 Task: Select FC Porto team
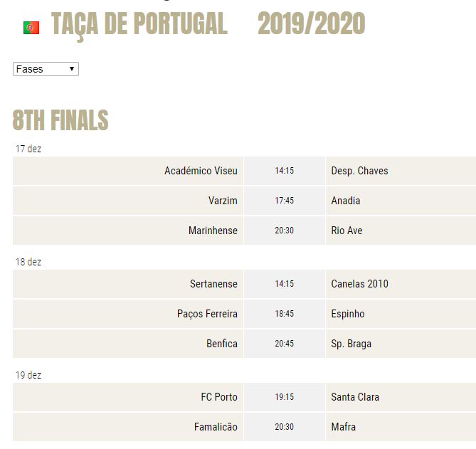[219, 397]
